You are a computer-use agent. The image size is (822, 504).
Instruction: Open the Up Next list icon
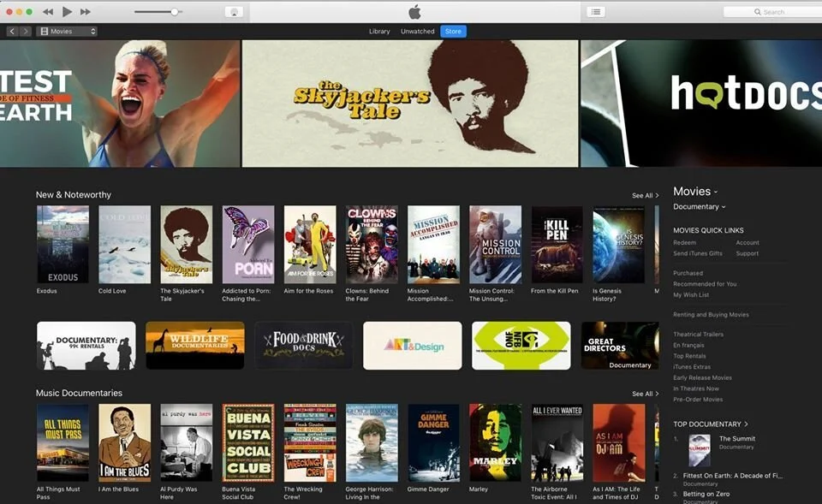click(x=596, y=11)
